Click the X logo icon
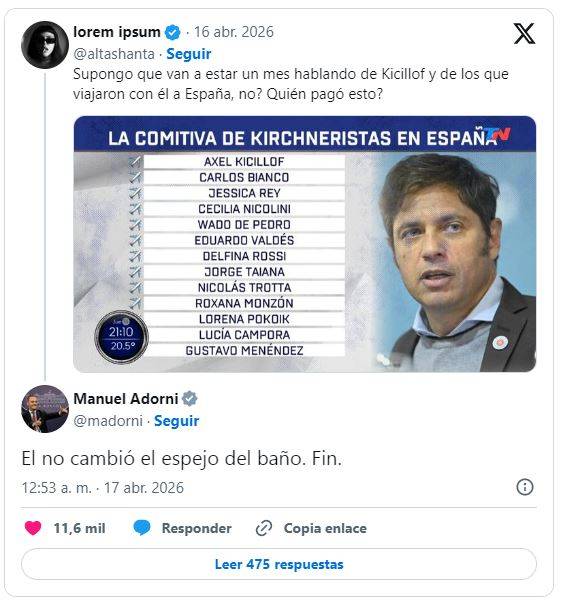 pos(524,34)
